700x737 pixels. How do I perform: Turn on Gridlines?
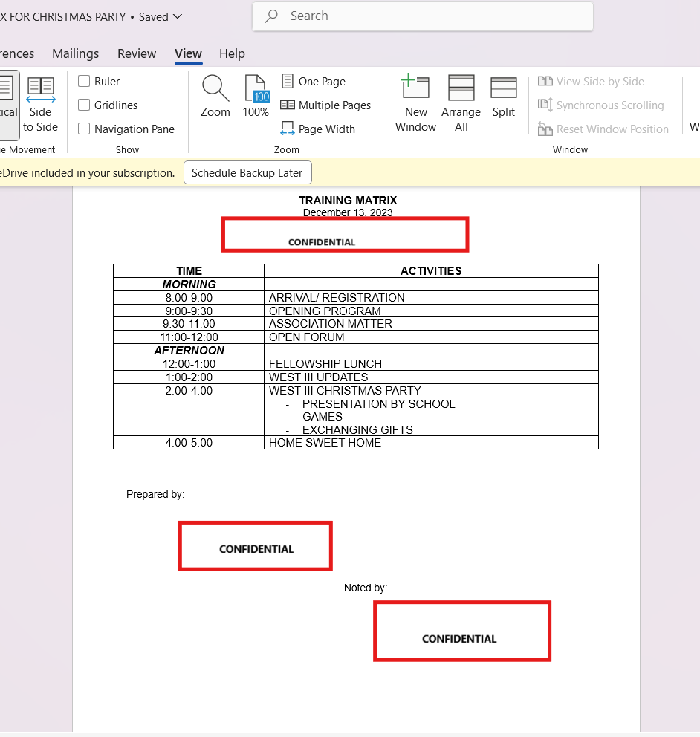(x=84, y=105)
